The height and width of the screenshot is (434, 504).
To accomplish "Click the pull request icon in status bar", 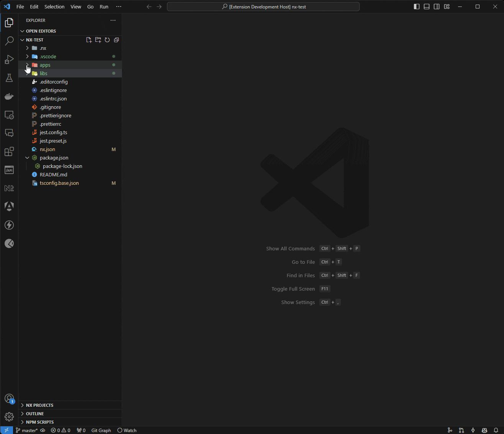I will click(461, 430).
